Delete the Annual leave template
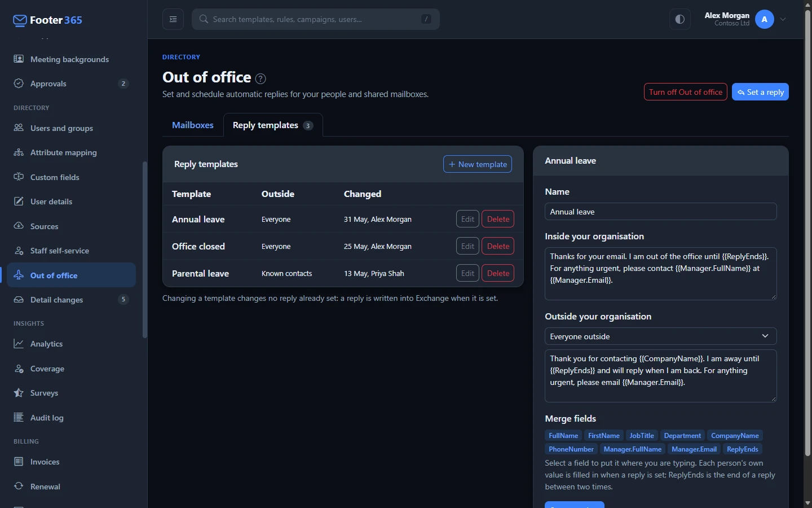The image size is (812, 508). [x=498, y=219]
